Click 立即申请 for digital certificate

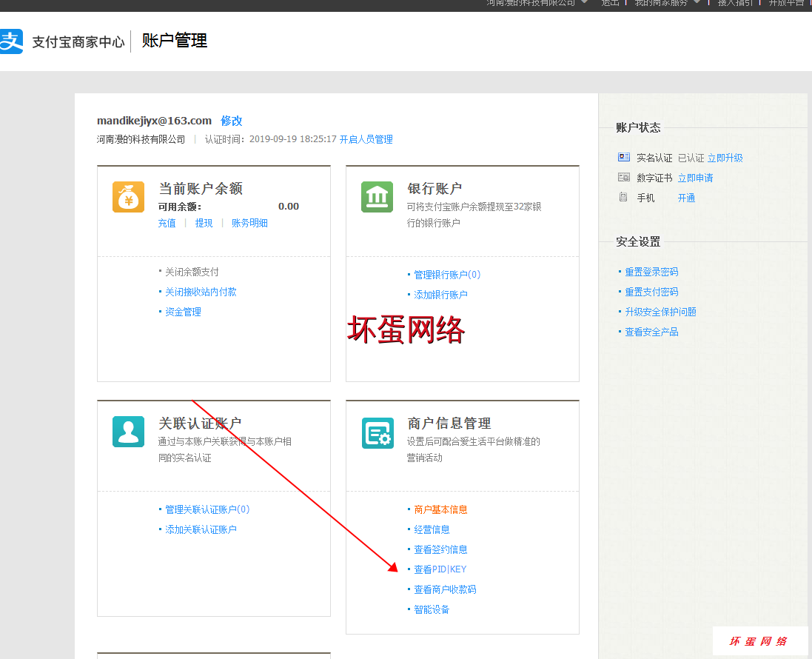click(x=695, y=178)
